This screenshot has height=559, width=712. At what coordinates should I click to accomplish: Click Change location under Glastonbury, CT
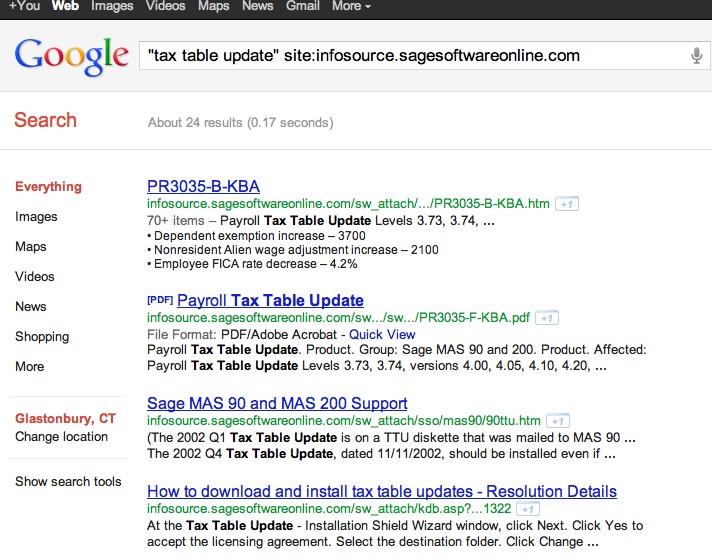61,437
